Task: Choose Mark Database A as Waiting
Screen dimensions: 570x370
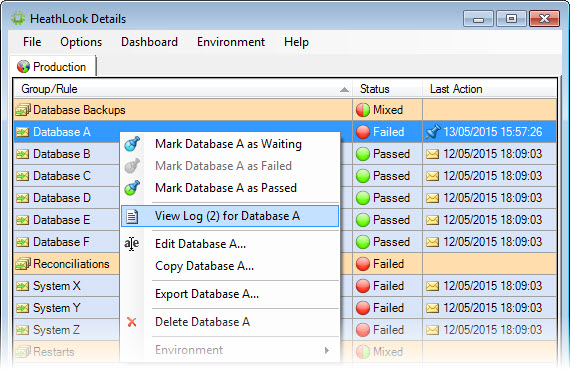Action: coord(230,144)
